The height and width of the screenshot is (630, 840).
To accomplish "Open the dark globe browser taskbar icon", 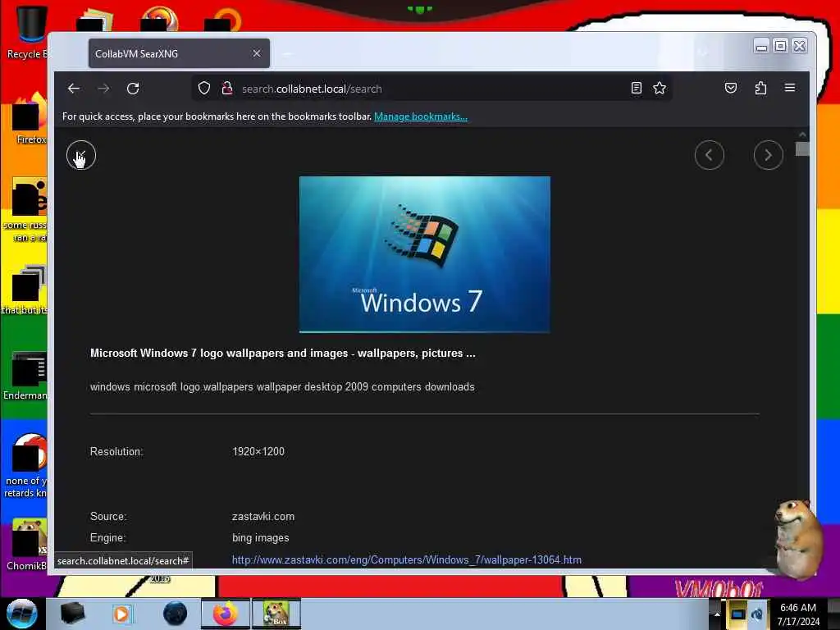I will pos(175,614).
